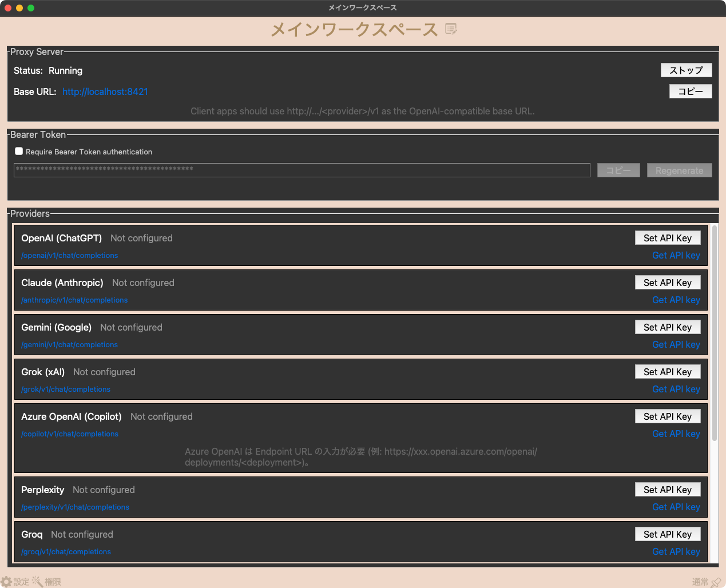Click the Claude (Anthropic) provider name
This screenshot has width=726, height=588.
[x=62, y=283]
